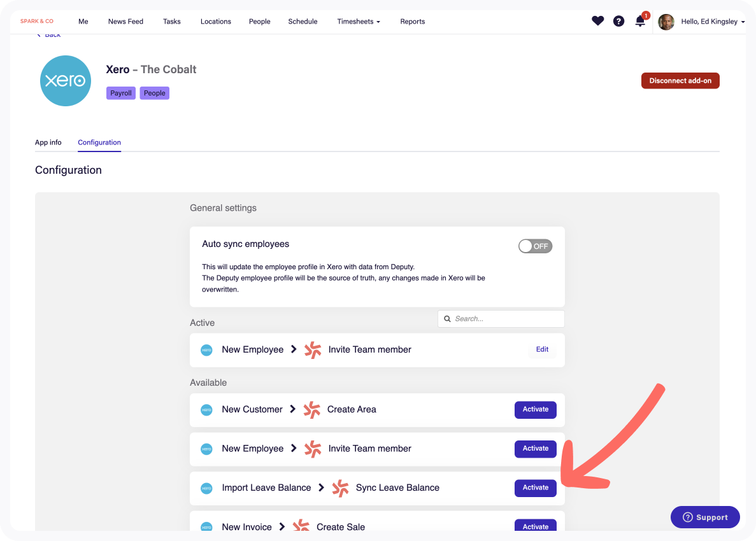Screen dimensions: 756x541
Task: Click the Payroll tag
Action: [x=121, y=94]
